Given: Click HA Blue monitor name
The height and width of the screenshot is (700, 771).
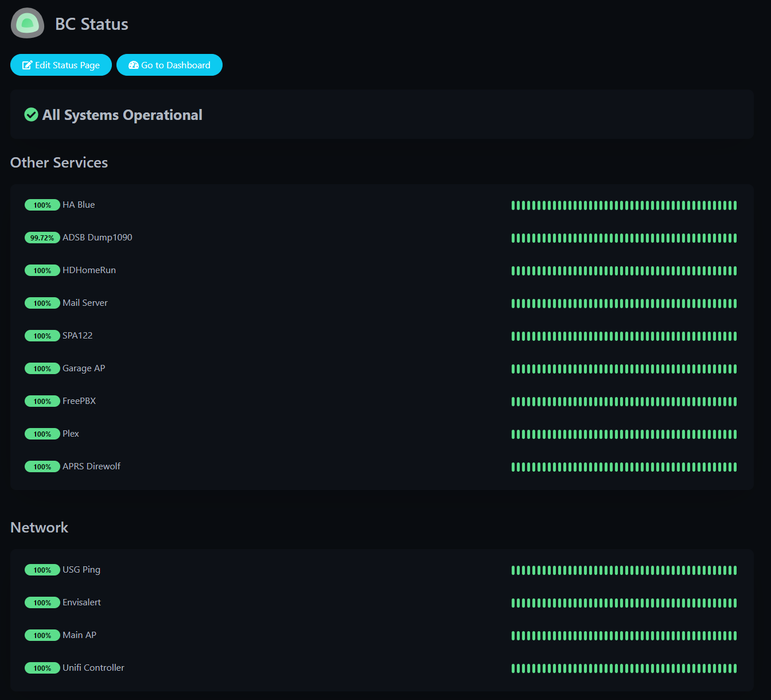Looking at the screenshot, I should click(x=79, y=205).
